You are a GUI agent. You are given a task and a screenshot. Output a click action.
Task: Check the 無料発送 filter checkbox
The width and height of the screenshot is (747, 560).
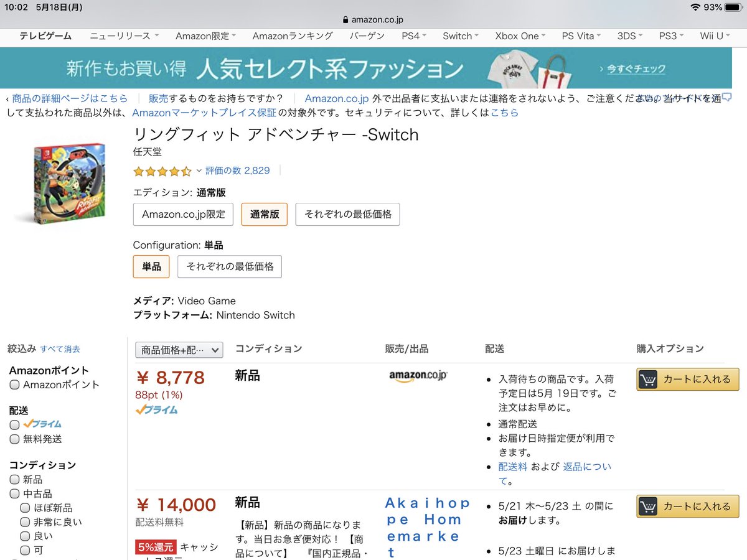[x=15, y=439]
